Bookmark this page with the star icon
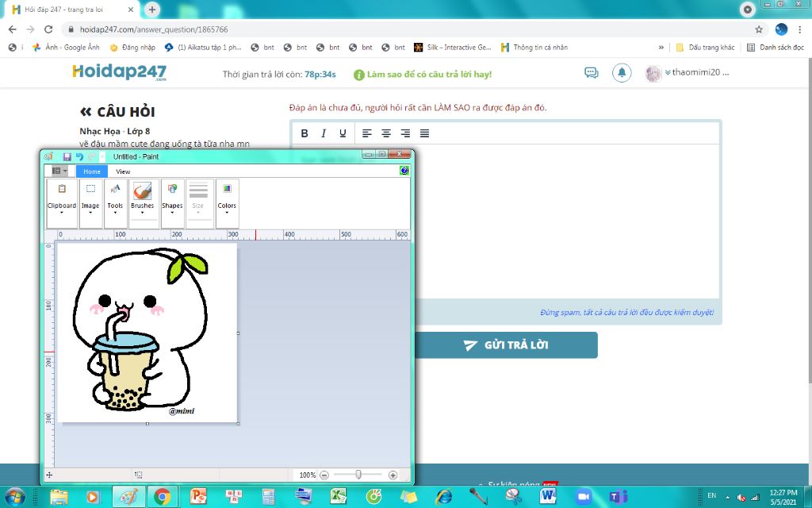 pos(759,29)
